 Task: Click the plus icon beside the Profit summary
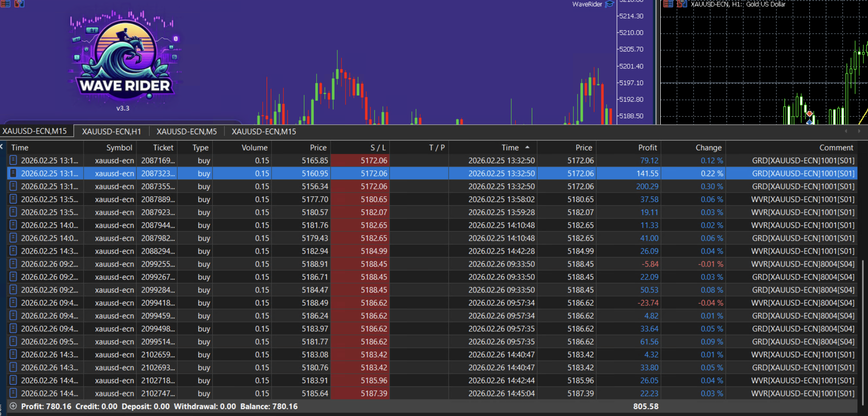click(x=13, y=406)
